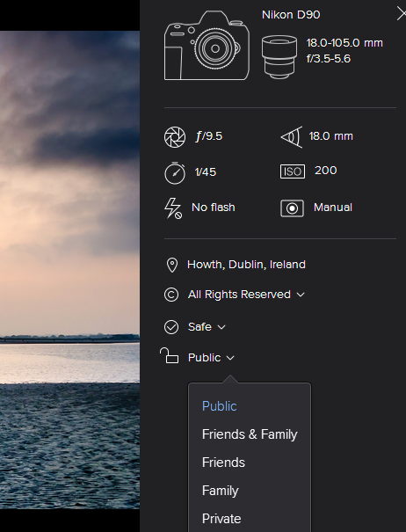Image resolution: width=406 pixels, height=532 pixels.
Task: Click the f/9.5 aperture value
Action: (209, 136)
